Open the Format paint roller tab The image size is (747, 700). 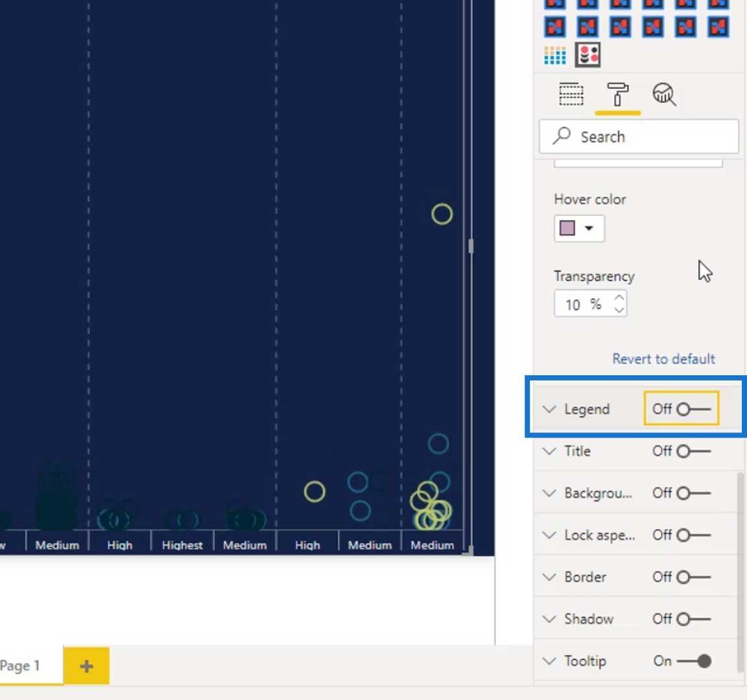tap(617, 94)
